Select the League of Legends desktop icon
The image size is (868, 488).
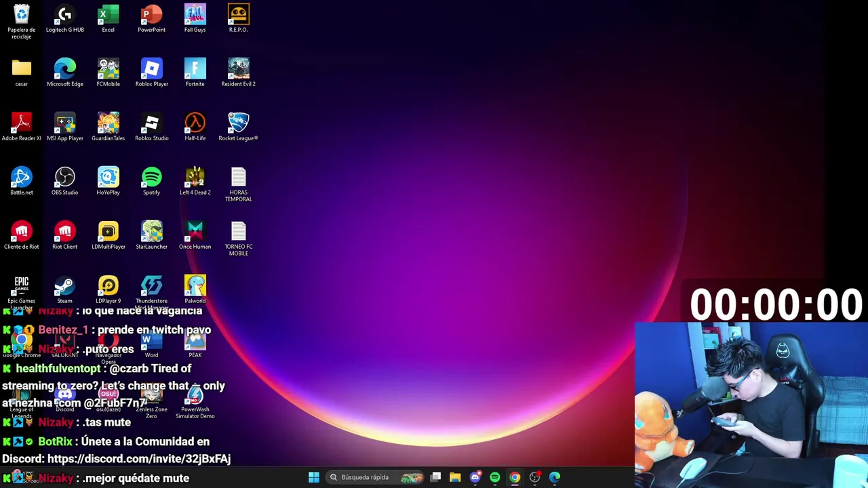(x=22, y=401)
